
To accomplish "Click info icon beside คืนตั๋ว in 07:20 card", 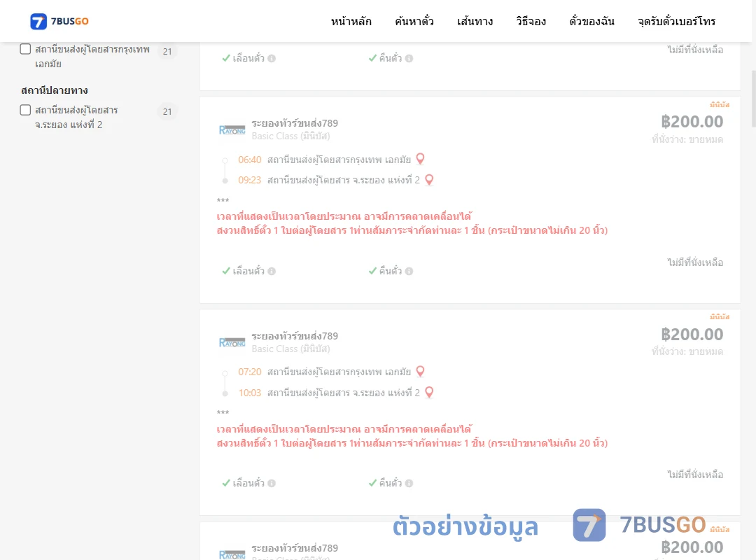I will click(x=409, y=483).
